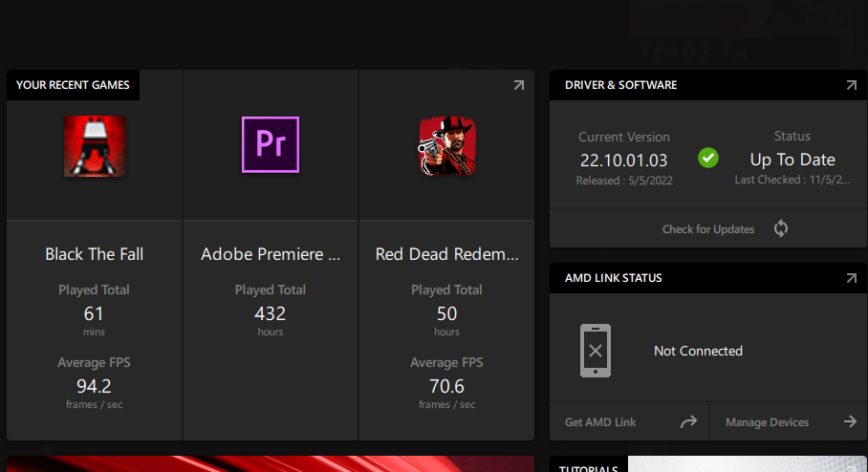Select the AMD Link Status header
The image size is (868, 472).
(613, 278)
